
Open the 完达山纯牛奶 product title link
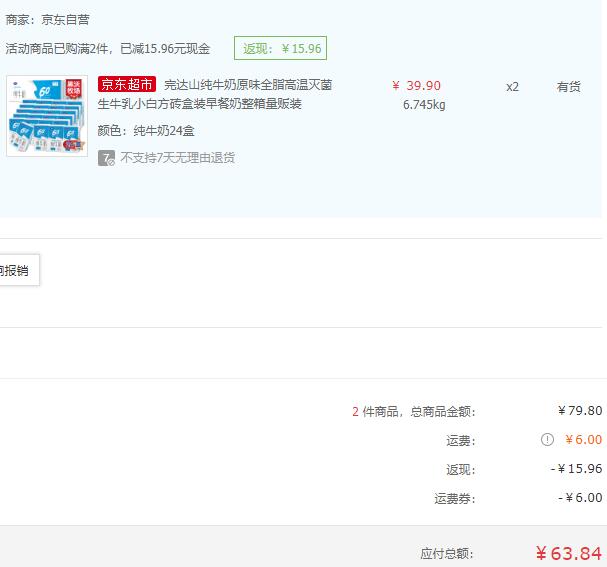coord(215,94)
